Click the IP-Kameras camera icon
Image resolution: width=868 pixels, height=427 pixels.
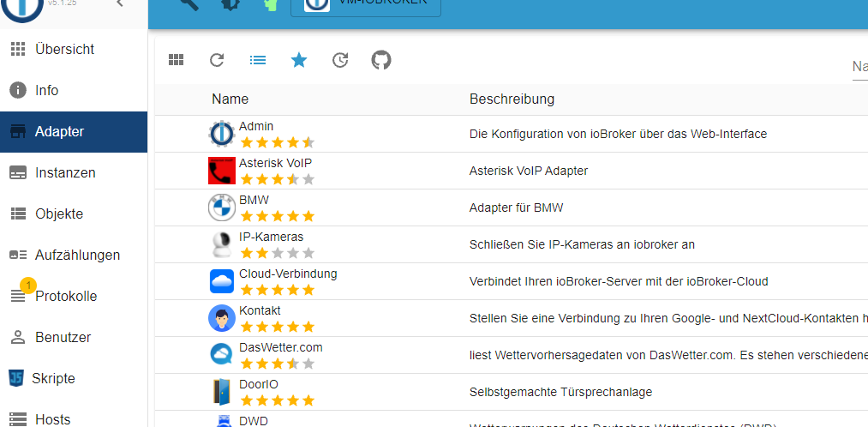pos(222,244)
